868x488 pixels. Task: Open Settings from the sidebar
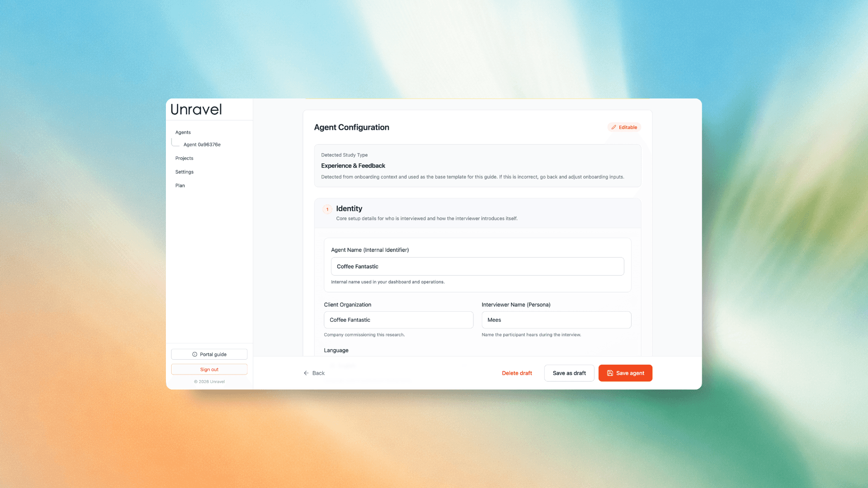pos(184,172)
